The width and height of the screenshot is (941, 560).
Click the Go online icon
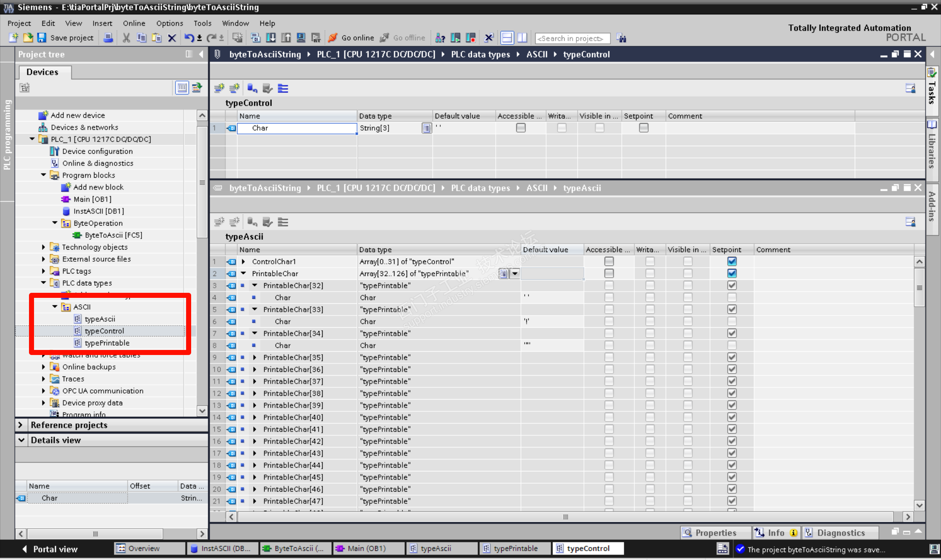point(333,38)
